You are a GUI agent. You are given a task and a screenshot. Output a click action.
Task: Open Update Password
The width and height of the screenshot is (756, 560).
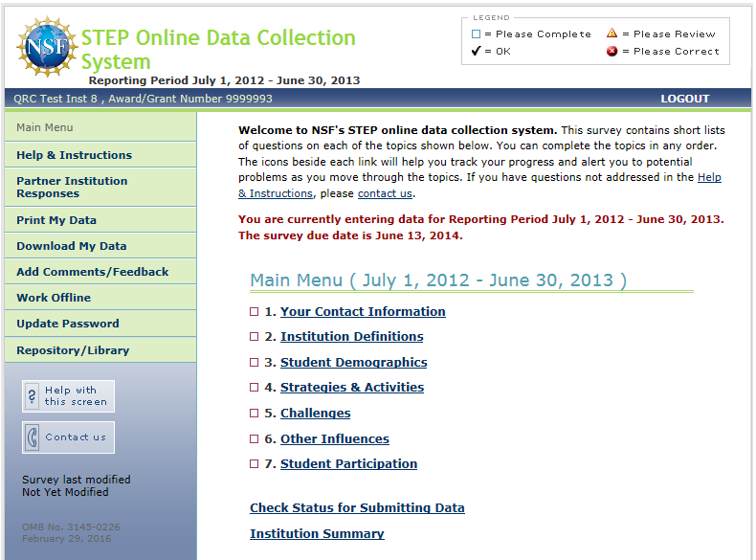point(100,324)
